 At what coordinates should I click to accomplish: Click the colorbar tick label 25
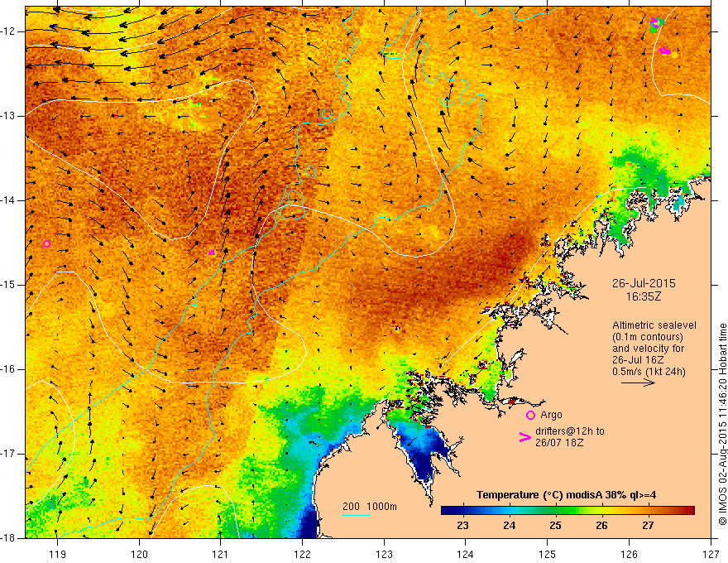[555, 526]
